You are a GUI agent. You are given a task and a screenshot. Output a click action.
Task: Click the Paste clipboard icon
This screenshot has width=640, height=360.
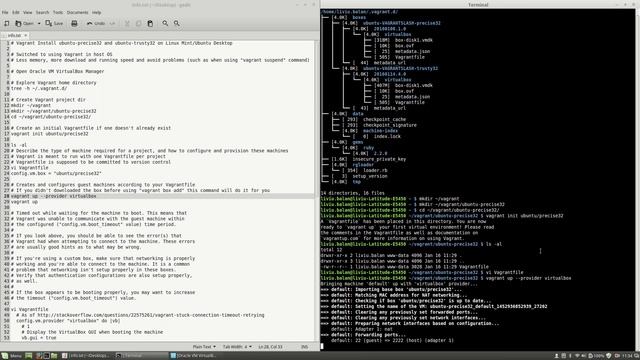150,23
